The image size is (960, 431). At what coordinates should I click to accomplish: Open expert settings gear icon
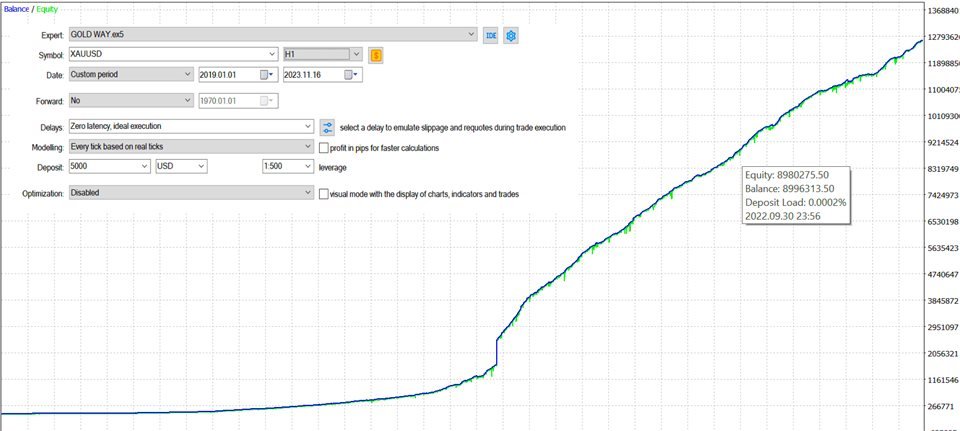pyautogui.click(x=511, y=35)
